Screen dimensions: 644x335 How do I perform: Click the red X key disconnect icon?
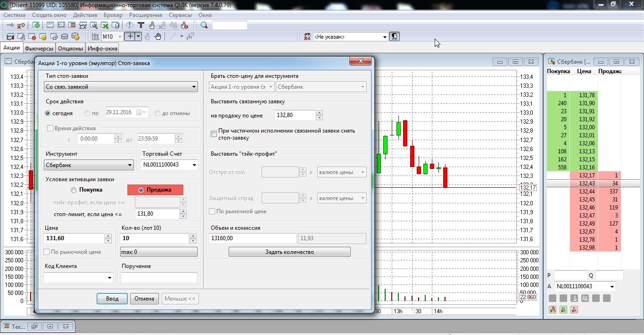click(21, 25)
